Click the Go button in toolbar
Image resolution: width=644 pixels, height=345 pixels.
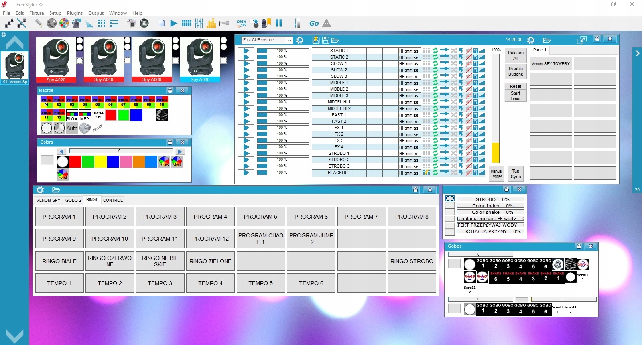(314, 24)
